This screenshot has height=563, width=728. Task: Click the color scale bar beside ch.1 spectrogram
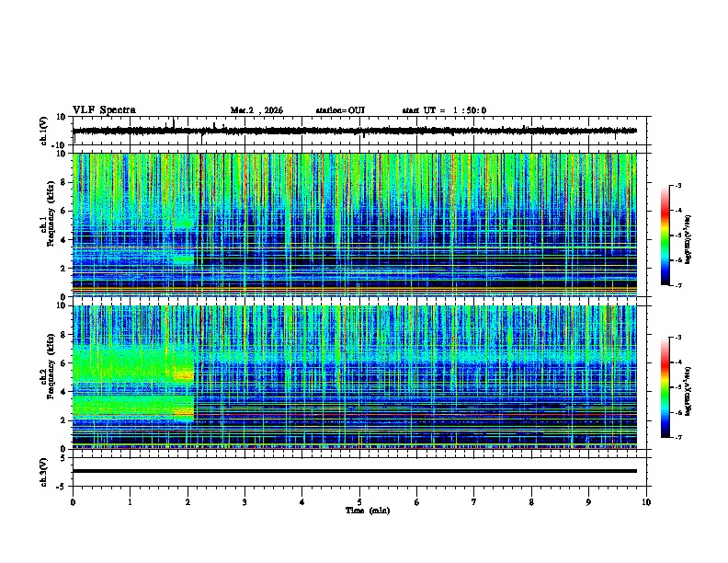point(665,236)
